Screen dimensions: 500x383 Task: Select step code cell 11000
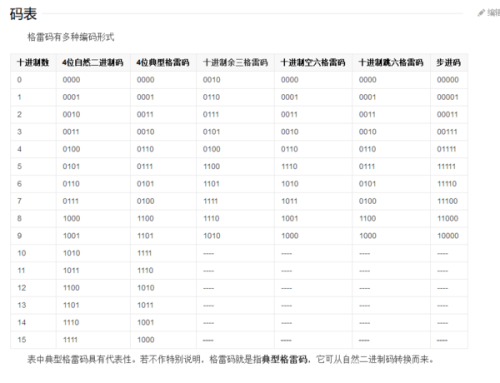448,218
